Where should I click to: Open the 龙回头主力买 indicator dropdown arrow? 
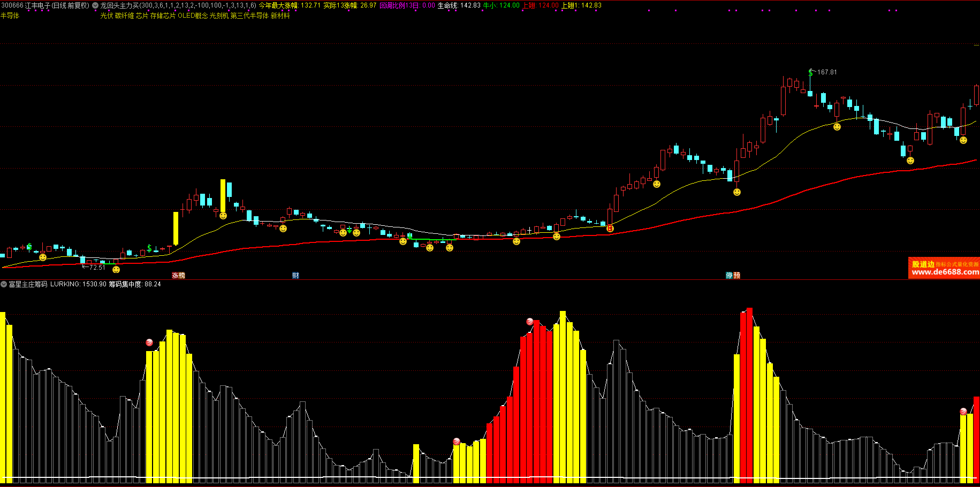(95, 5)
